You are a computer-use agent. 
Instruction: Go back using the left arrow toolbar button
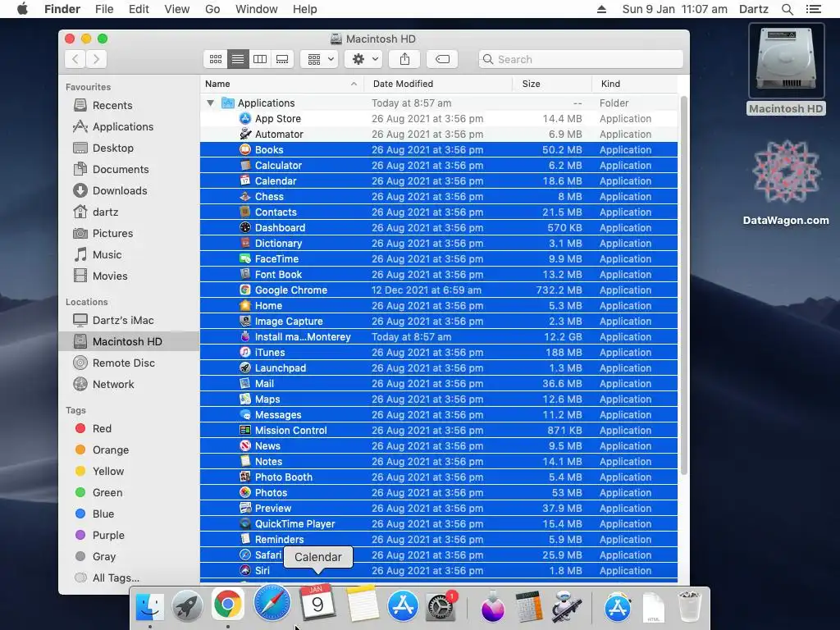(75, 59)
